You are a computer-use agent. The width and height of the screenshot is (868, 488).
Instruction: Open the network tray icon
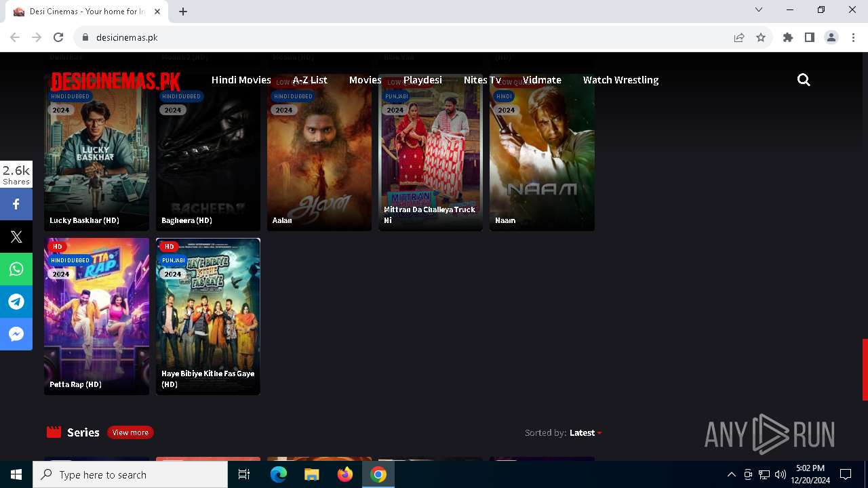(764, 474)
